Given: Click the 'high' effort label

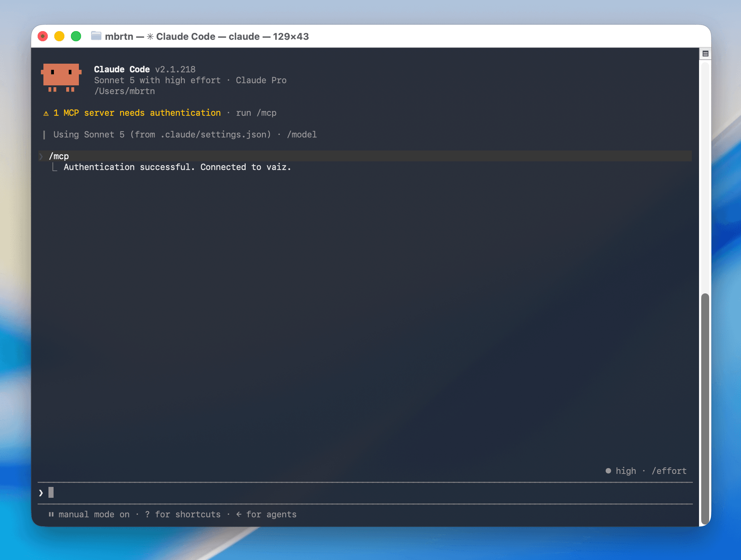Looking at the screenshot, I should pos(626,471).
